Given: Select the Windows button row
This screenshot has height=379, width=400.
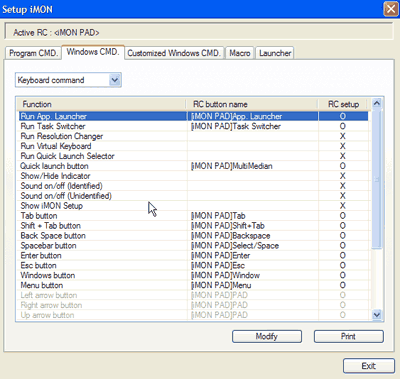Looking at the screenshot, I should [x=193, y=275].
